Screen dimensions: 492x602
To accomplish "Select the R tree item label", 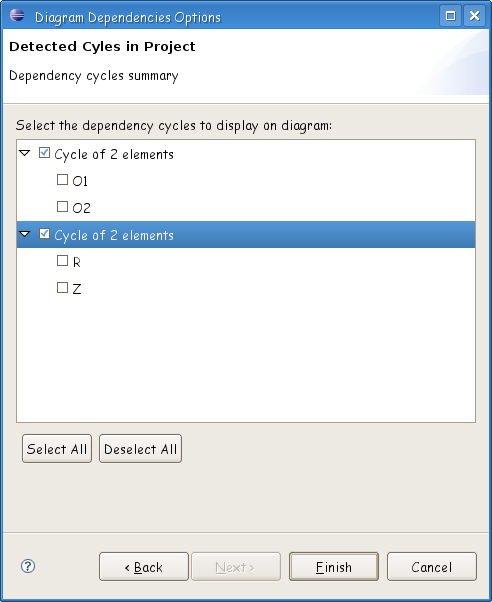I will pos(76,262).
